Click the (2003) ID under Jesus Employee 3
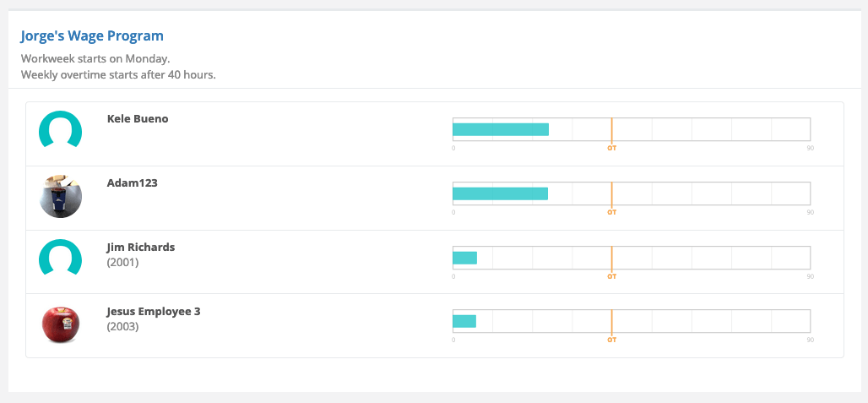The image size is (868, 403). click(x=122, y=327)
